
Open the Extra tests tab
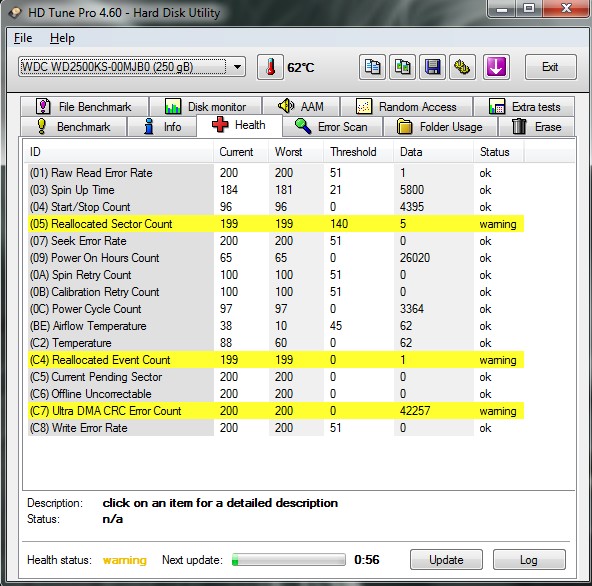click(524, 106)
